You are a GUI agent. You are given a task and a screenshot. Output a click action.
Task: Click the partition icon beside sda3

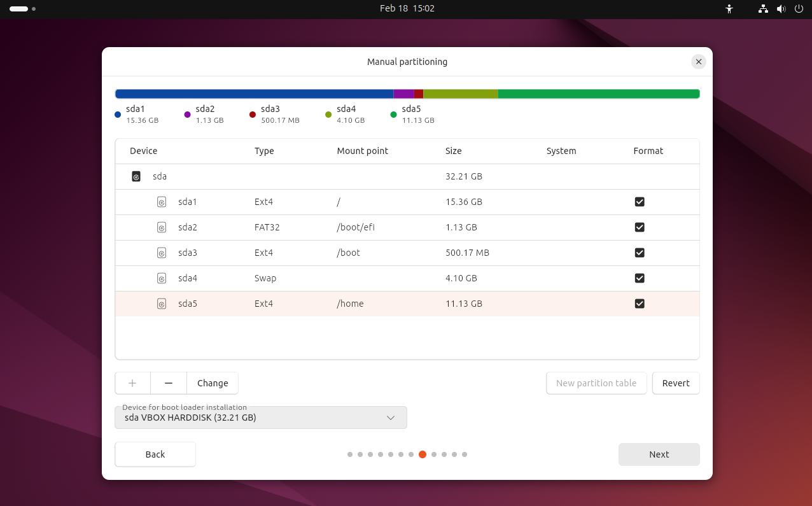[x=162, y=253]
